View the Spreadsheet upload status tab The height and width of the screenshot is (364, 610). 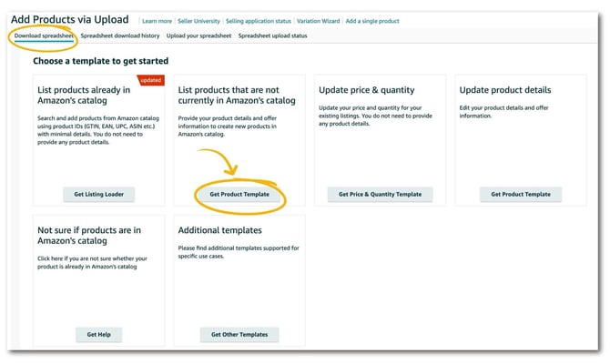[273, 35]
